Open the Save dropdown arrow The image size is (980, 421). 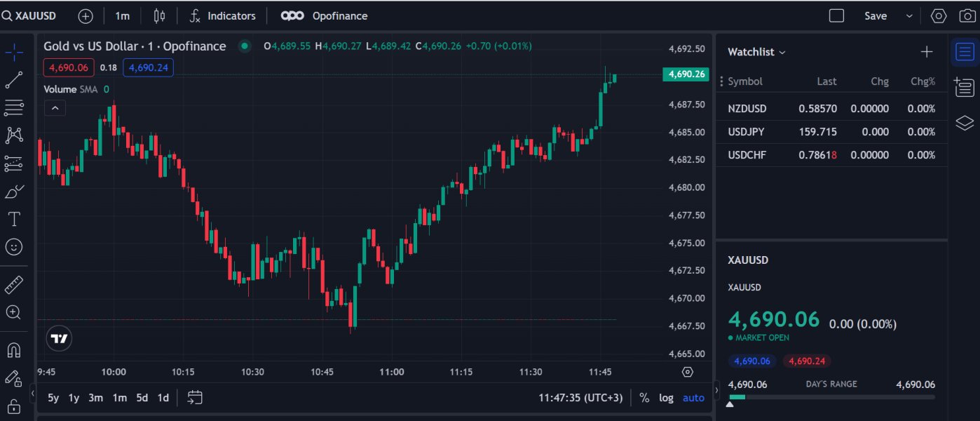(910, 15)
